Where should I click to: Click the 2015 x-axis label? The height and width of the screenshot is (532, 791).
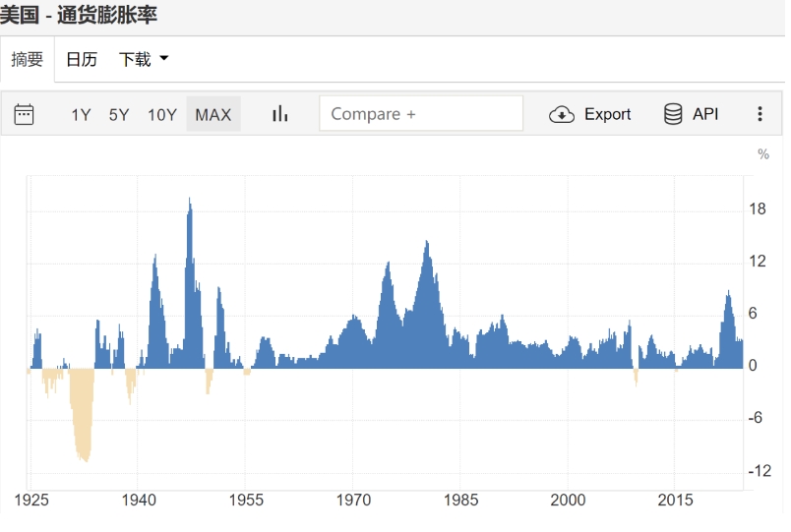click(x=676, y=500)
